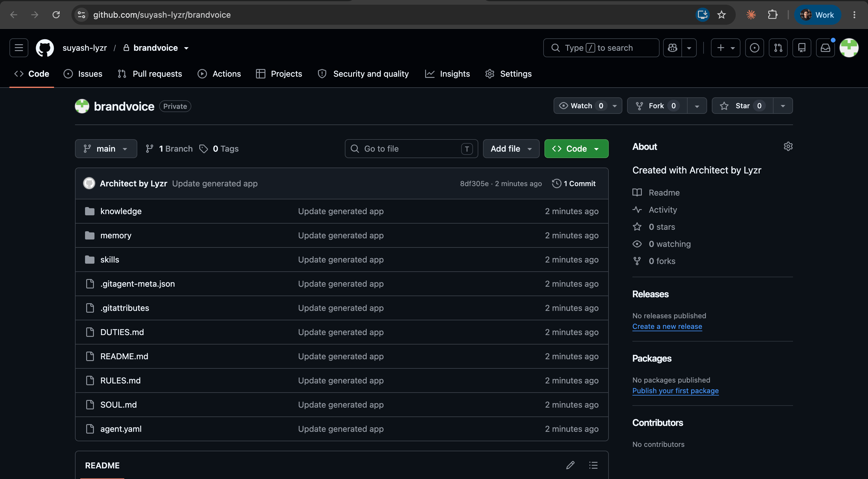Open the create new plus menu
The height and width of the screenshot is (479, 868).
[725, 48]
